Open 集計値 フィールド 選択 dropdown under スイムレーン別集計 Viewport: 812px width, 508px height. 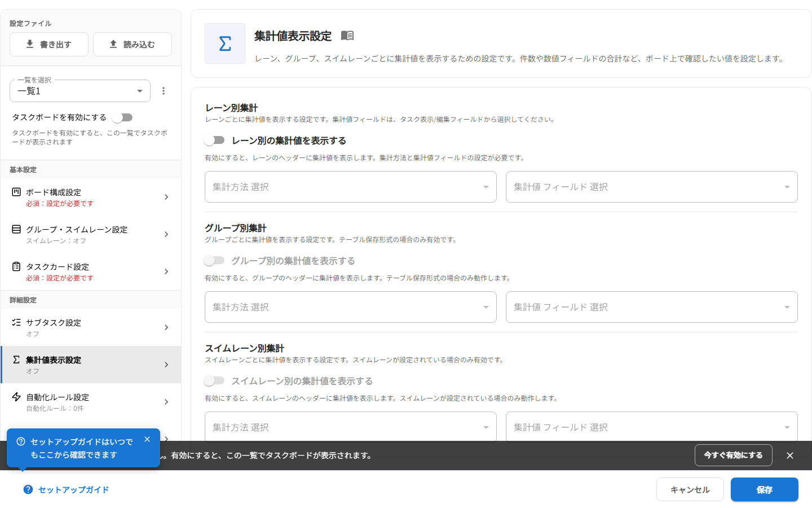(652, 427)
